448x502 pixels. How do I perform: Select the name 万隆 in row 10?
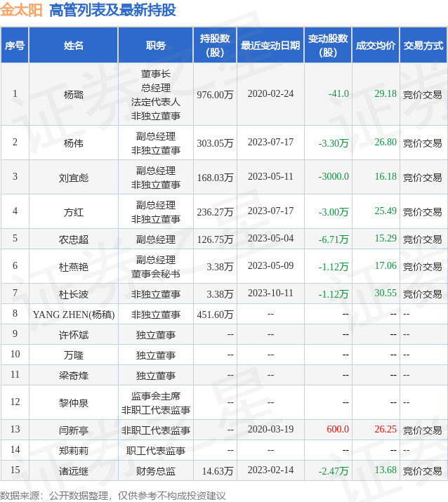click(x=73, y=355)
